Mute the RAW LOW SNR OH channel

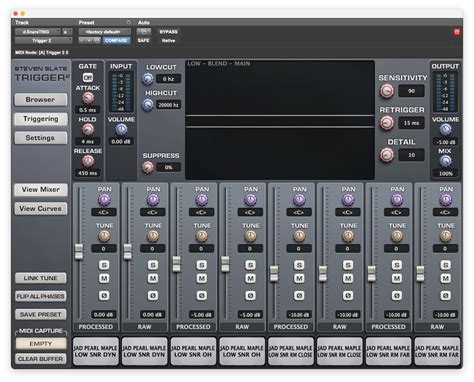click(x=250, y=278)
